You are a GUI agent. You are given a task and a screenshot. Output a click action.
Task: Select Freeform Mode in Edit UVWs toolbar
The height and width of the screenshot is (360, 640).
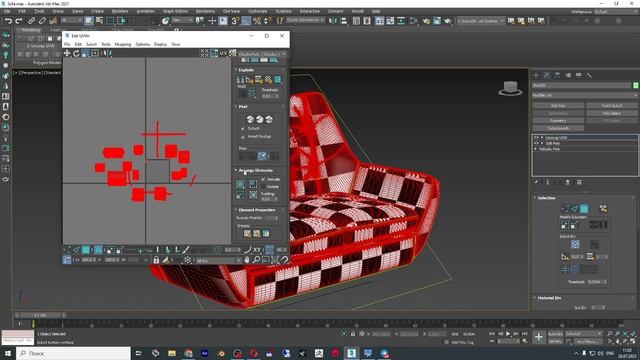coord(95,53)
